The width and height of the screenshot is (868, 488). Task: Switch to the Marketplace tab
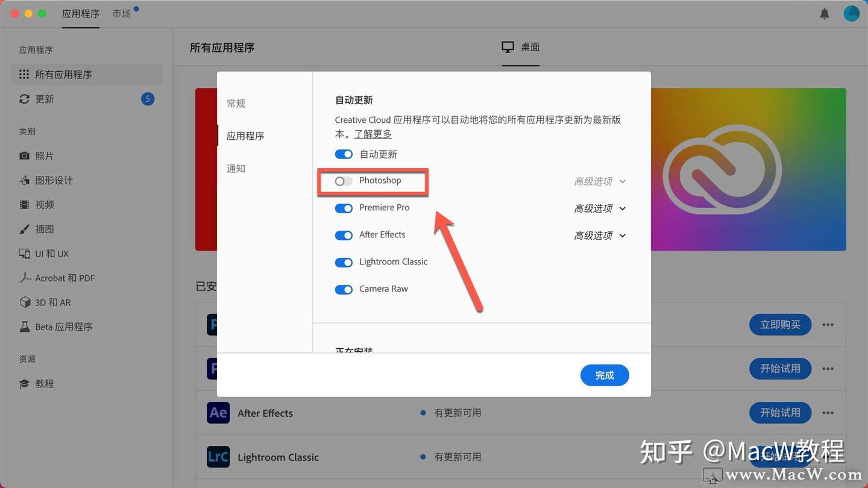pos(122,13)
